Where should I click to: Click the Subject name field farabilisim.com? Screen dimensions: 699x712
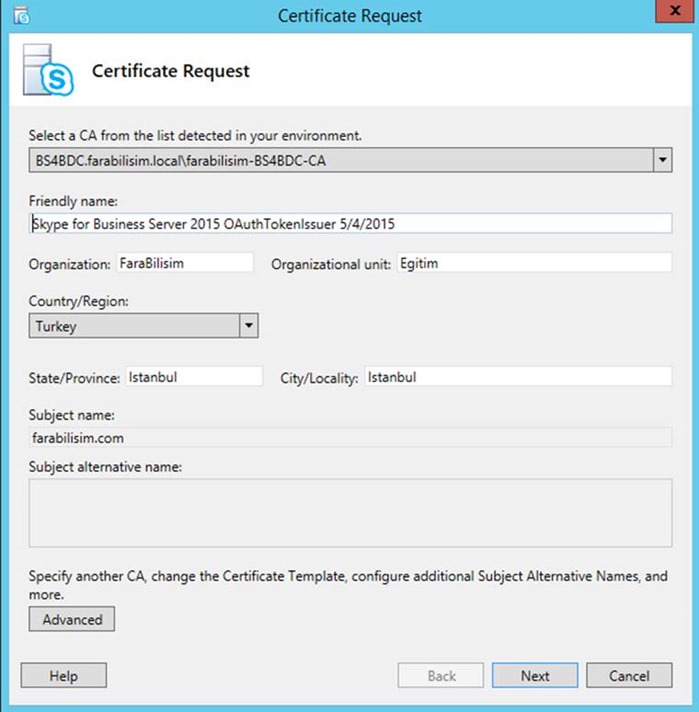(350, 438)
